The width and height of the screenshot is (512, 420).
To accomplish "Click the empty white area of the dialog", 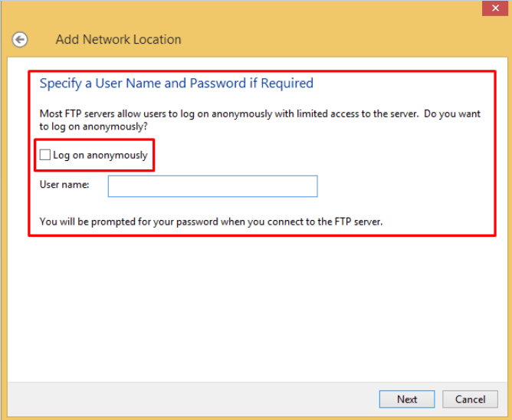I will pyautogui.click(x=258, y=307).
